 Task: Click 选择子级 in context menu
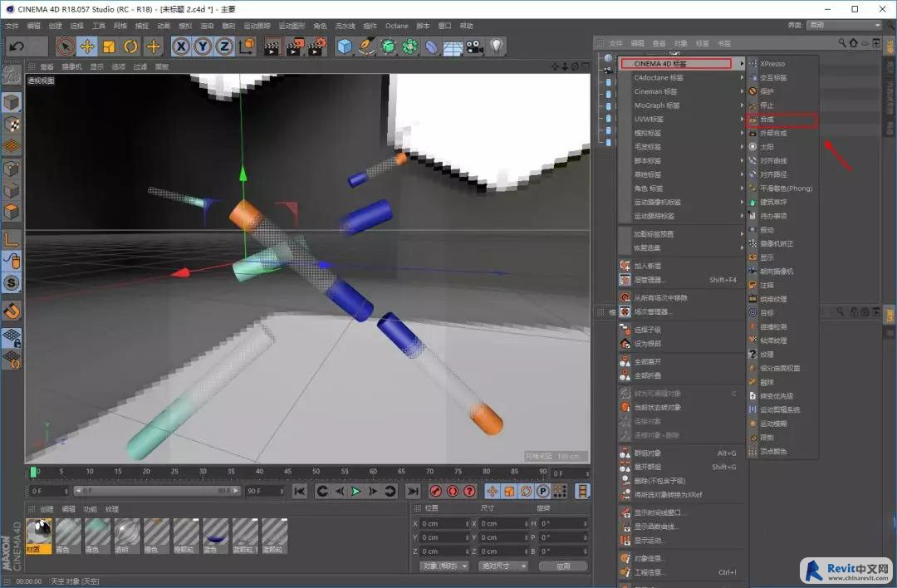(x=681, y=330)
